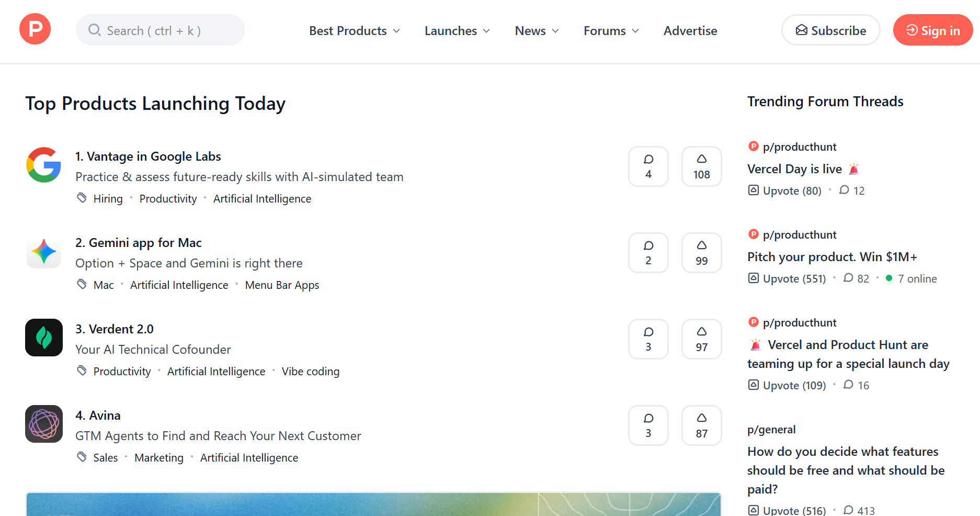Expand the Forums dropdown menu

[611, 31]
